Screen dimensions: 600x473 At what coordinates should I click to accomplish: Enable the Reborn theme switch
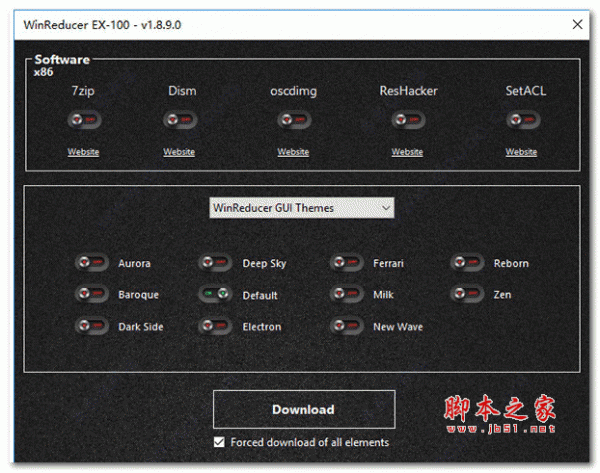coord(467,263)
